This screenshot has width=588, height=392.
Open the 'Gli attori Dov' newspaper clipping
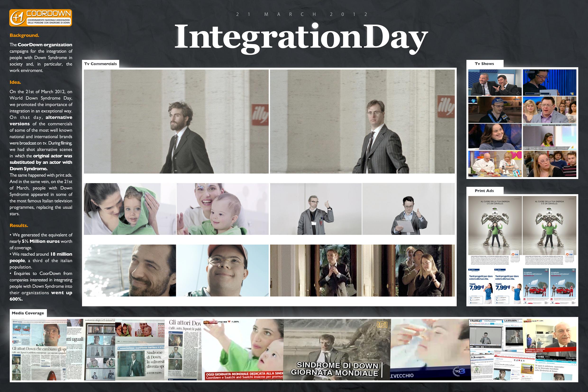tap(185, 350)
